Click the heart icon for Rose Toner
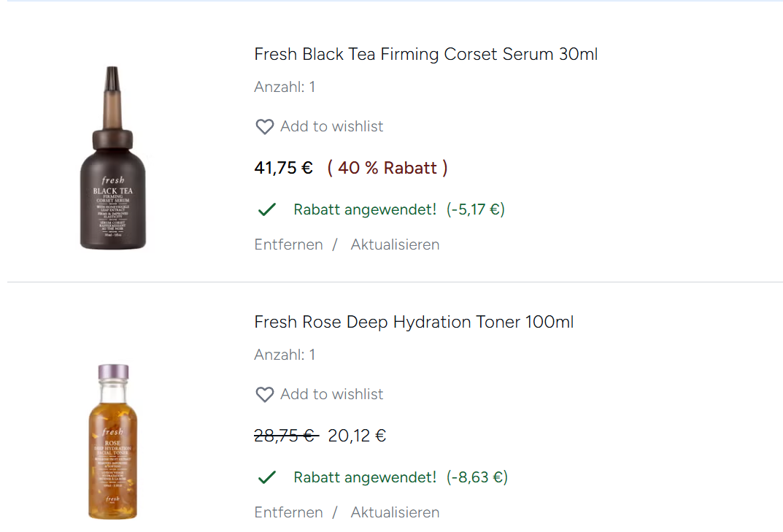This screenshot has height=532, width=783. click(x=264, y=395)
